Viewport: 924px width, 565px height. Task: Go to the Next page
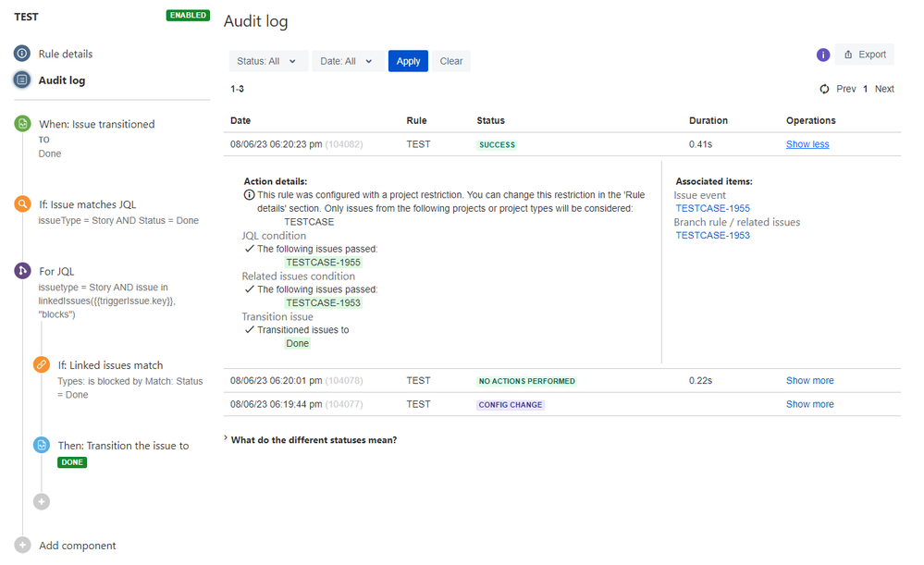coord(884,89)
